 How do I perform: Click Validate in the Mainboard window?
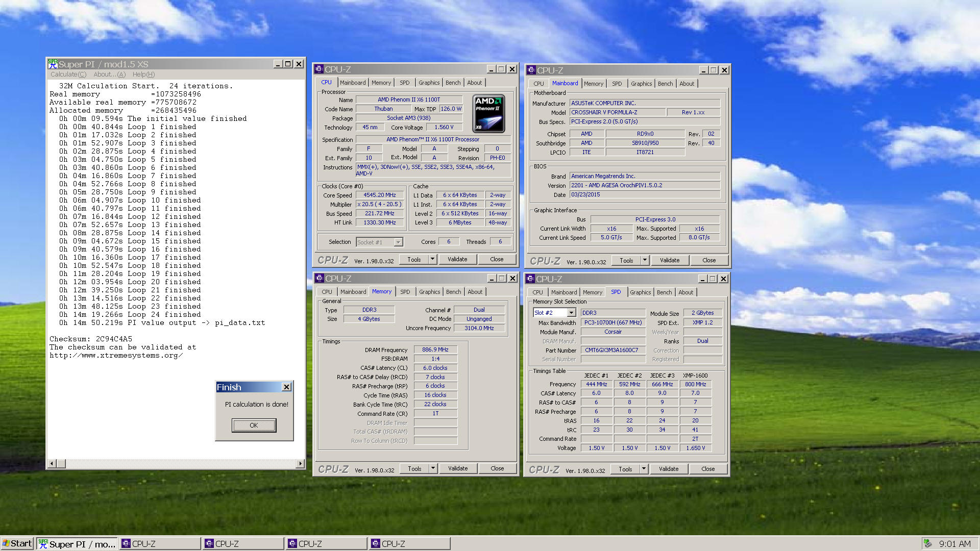point(670,260)
